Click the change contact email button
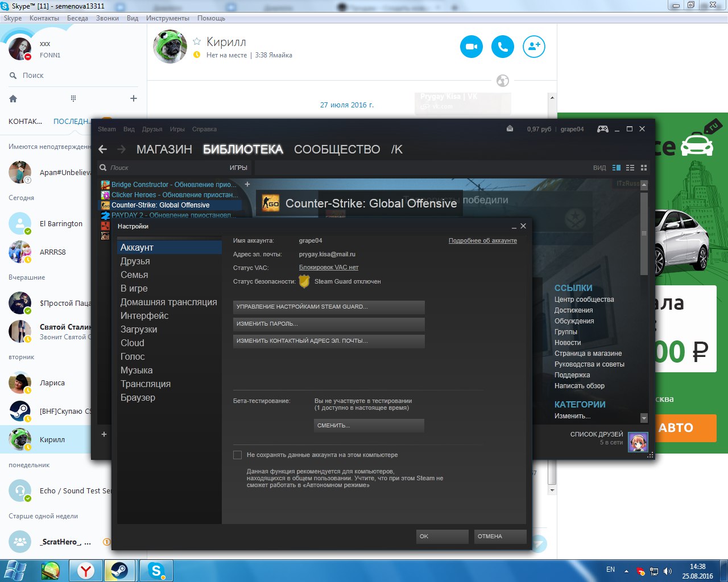Screen dimensions: 728x582 click(329, 341)
